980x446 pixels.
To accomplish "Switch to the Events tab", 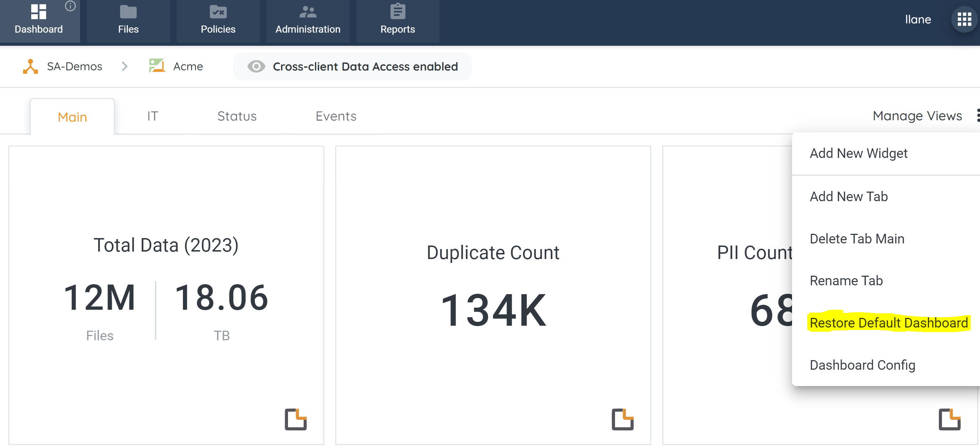I will (x=336, y=116).
